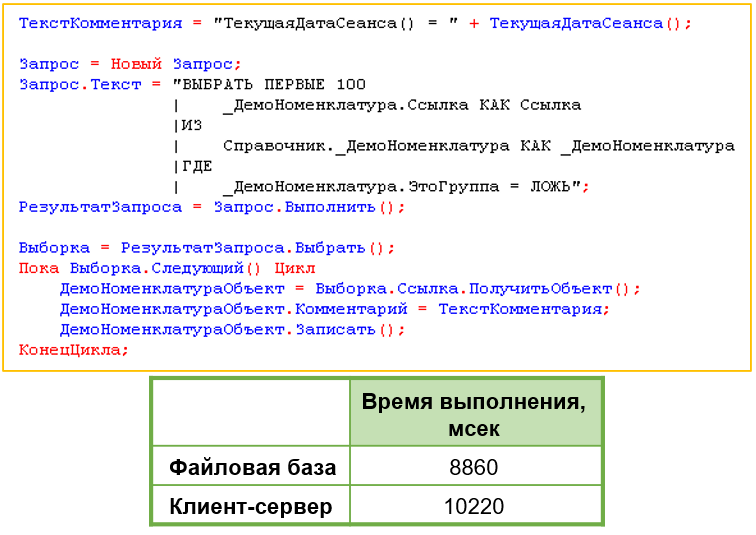
Task: Select the "Файловая база" table cell
Action: [252, 467]
